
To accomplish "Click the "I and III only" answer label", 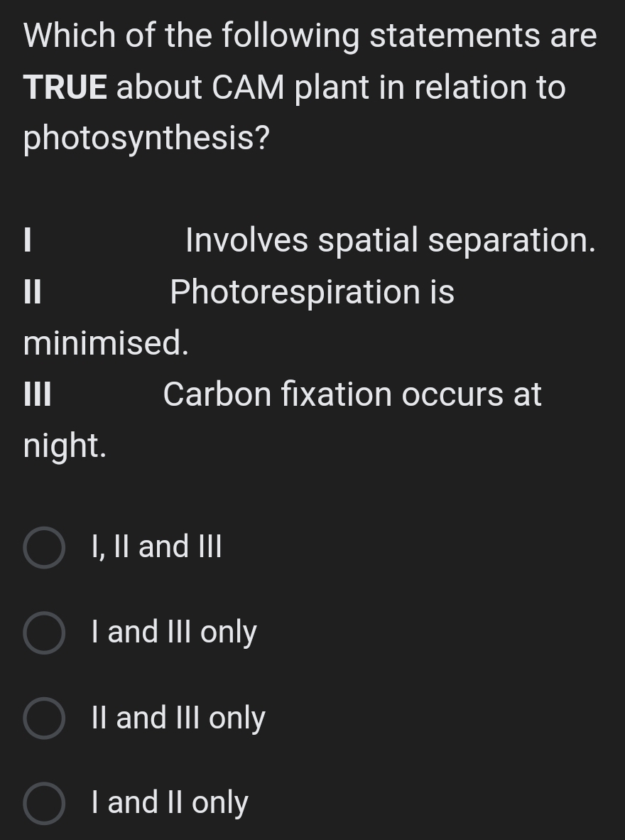I will [x=174, y=632].
